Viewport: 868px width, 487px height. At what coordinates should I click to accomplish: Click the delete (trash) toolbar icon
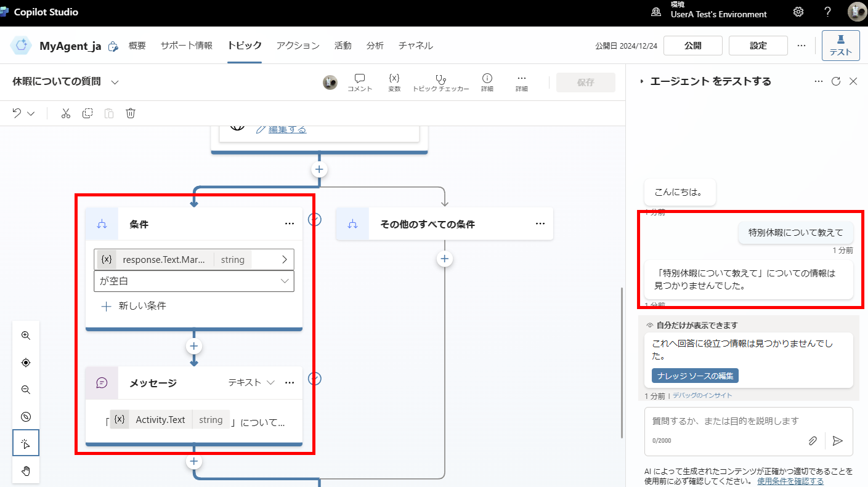131,113
